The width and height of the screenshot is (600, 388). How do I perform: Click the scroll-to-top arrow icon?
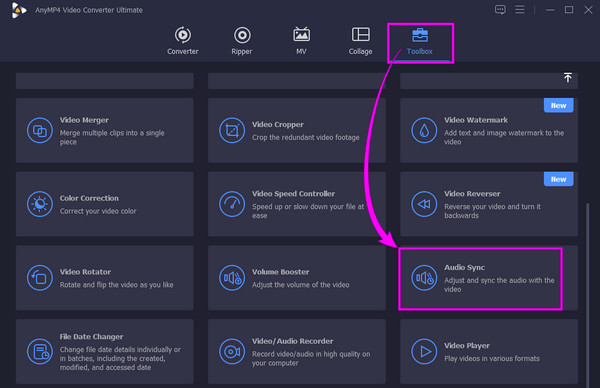coord(568,78)
